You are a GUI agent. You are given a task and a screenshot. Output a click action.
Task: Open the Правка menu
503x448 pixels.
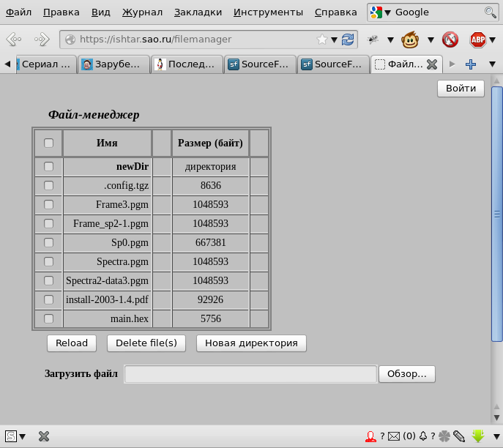tap(62, 12)
